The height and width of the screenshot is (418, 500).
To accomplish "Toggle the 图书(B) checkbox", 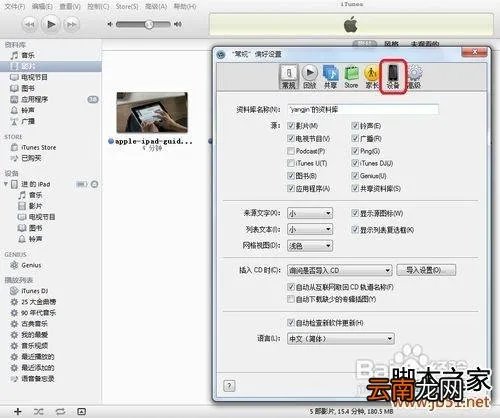I will point(291,176).
